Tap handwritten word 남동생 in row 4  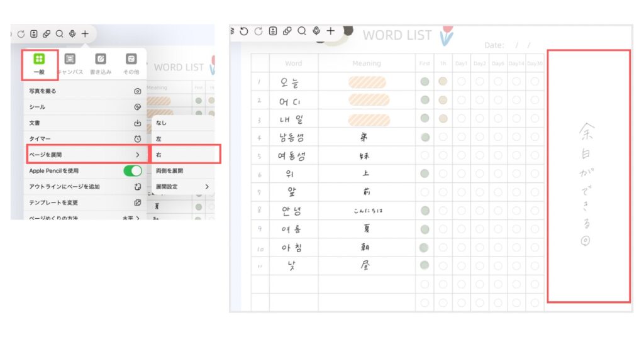coord(291,138)
